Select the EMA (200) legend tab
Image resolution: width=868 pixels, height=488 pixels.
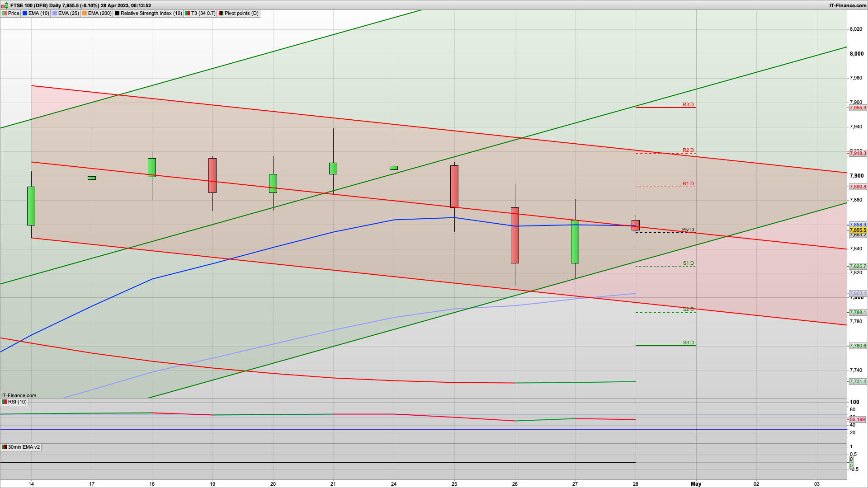pos(99,13)
